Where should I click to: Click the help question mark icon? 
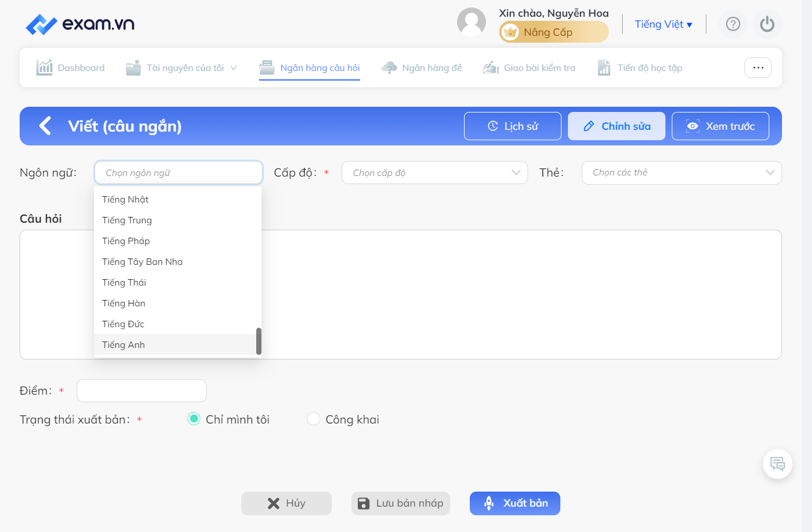[733, 24]
